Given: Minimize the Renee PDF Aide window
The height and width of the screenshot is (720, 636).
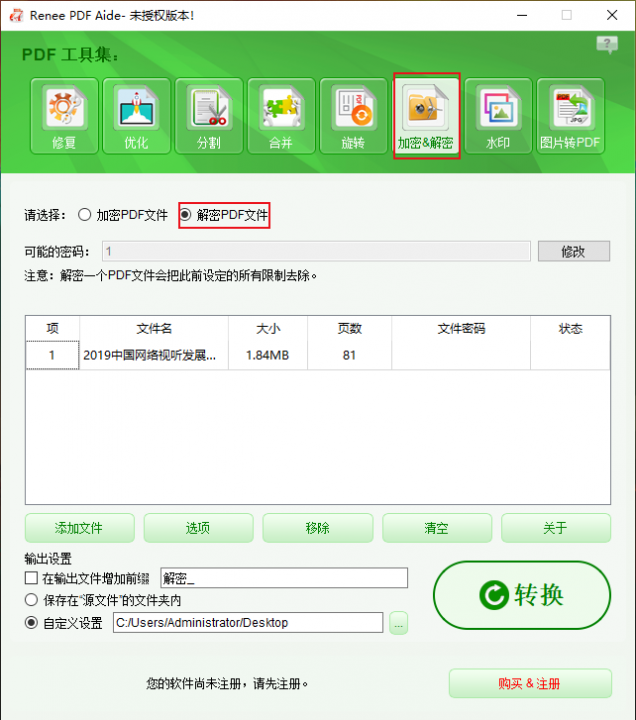Looking at the screenshot, I should (x=522, y=15).
